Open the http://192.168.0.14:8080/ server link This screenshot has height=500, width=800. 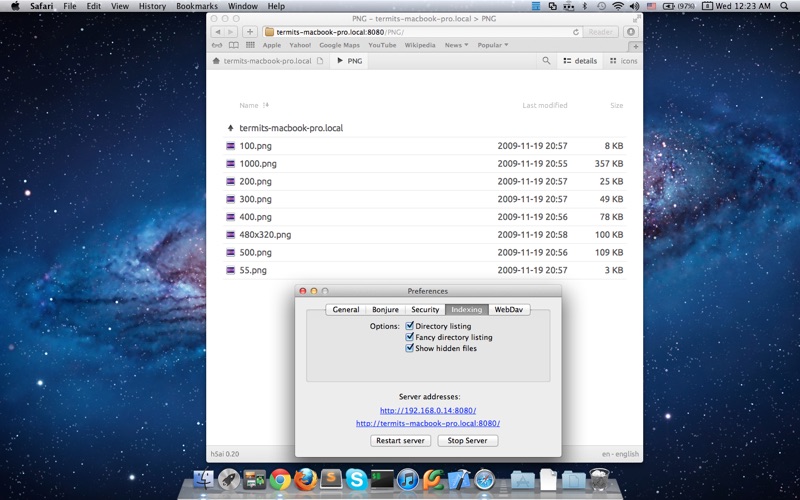428,410
